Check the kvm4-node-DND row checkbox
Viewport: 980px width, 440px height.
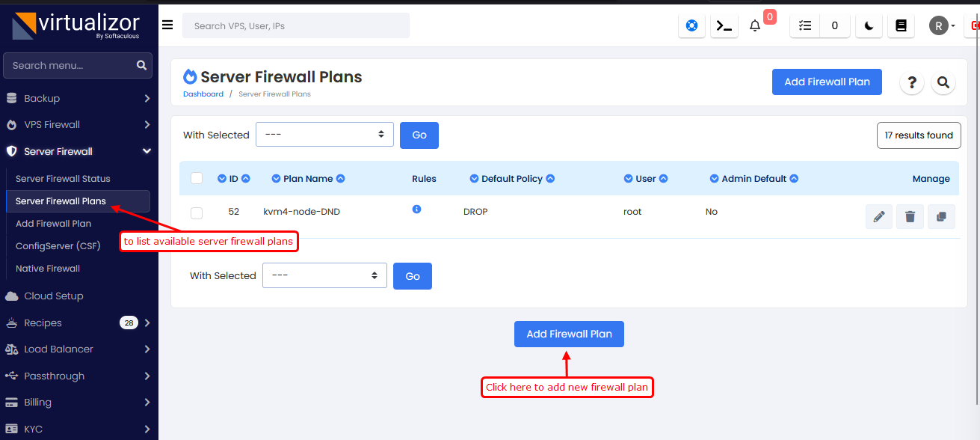(197, 213)
